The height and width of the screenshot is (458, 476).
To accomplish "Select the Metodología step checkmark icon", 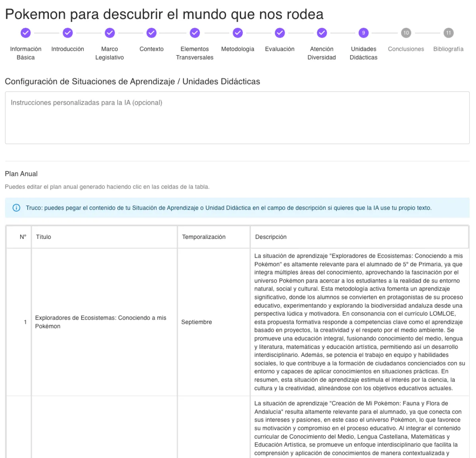I will click(237, 33).
